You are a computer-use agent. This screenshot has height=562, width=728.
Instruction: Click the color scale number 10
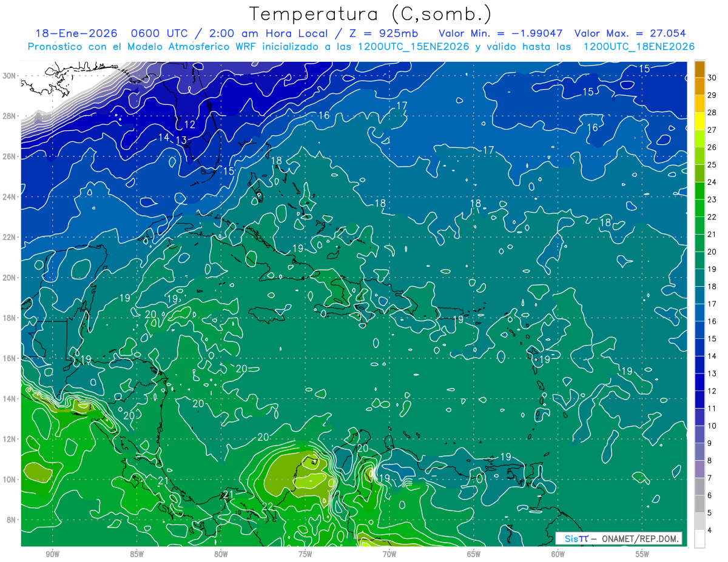click(712, 426)
